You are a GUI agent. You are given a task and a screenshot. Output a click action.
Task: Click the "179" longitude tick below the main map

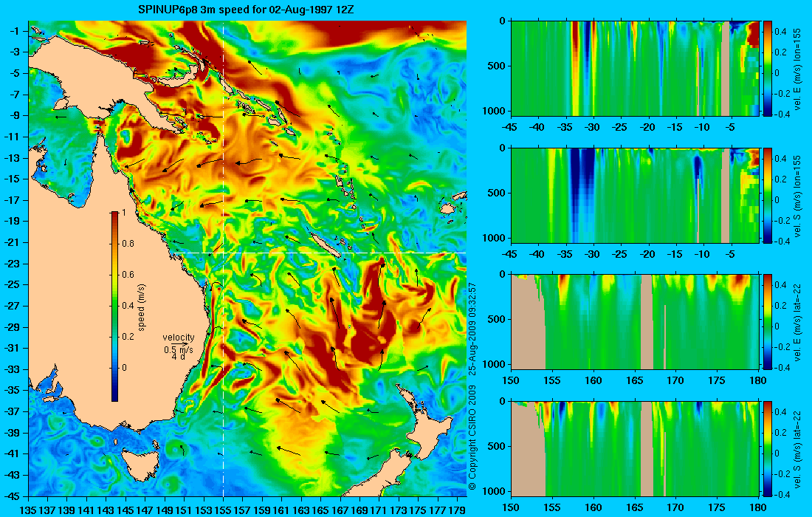(x=457, y=511)
